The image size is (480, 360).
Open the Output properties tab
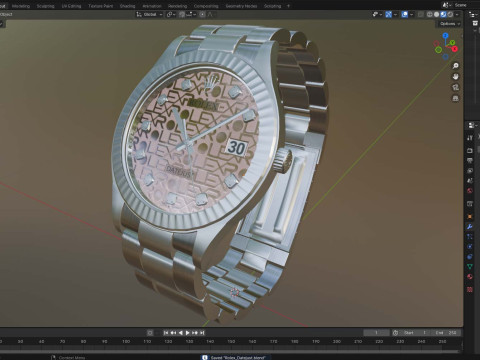pos(470,160)
